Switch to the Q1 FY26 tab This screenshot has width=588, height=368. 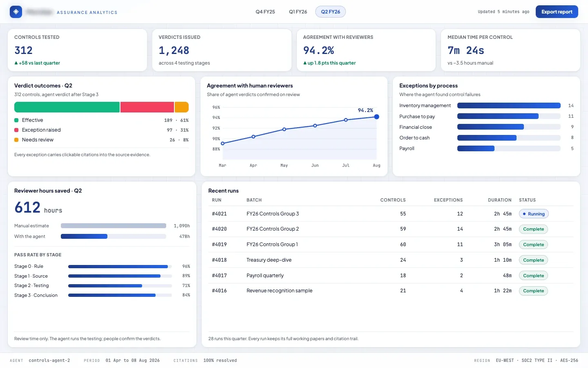tap(298, 12)
